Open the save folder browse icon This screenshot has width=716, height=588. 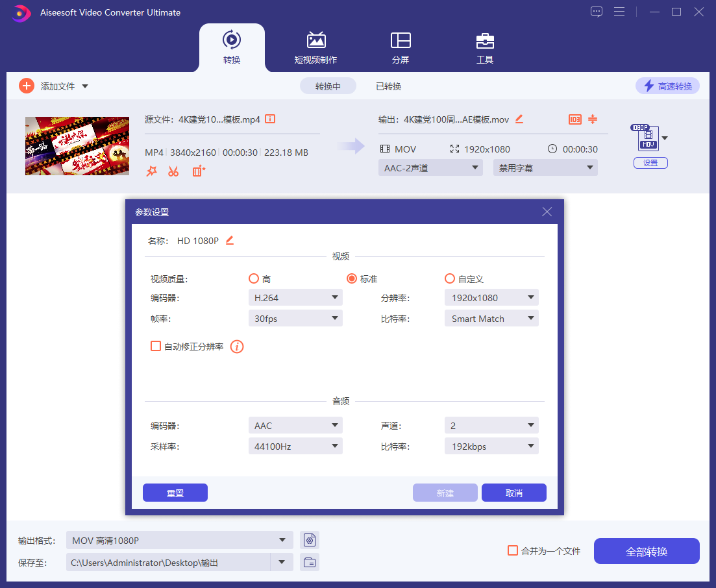pyautogui.click(x=310, y=563)
